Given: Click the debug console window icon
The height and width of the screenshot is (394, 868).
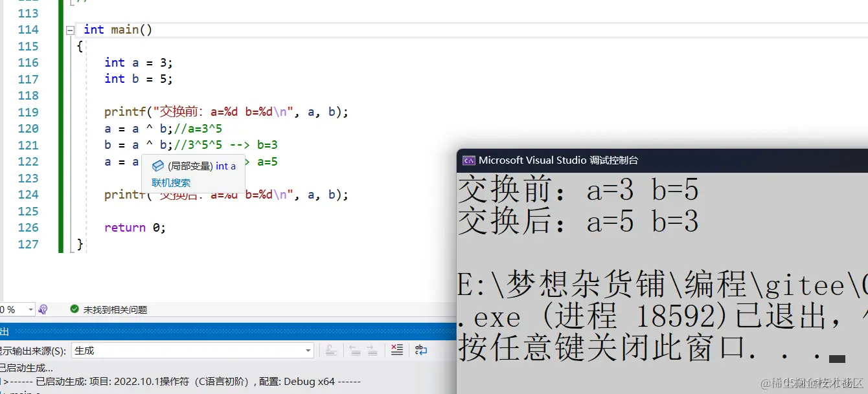Looking at the screenshot, I should tap(468, 160).
